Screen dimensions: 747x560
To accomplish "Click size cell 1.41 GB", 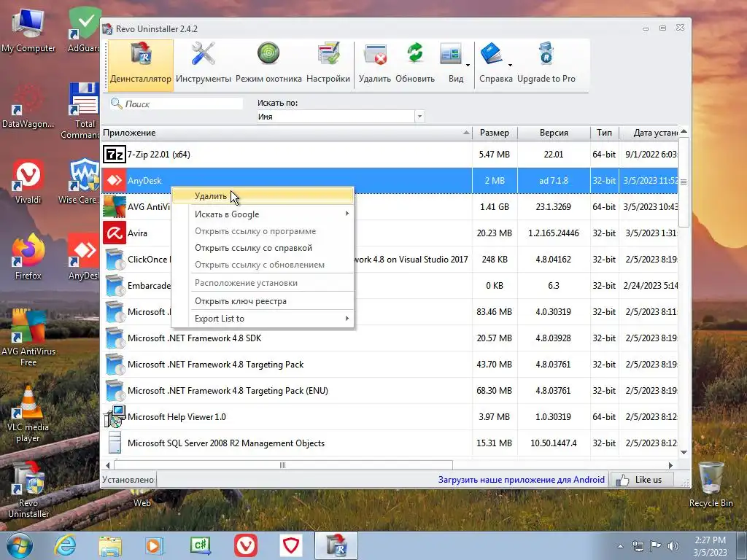I will [495, 206].
